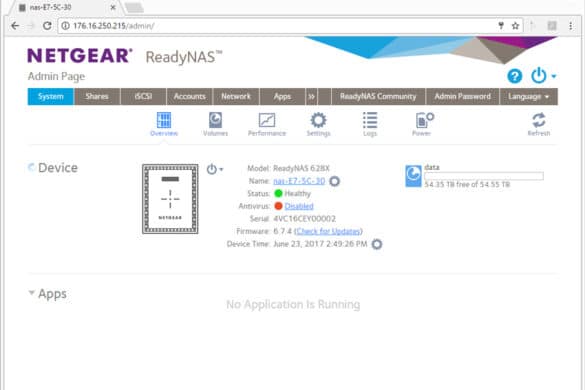Click gear icon next to device name

click(335, 181)
